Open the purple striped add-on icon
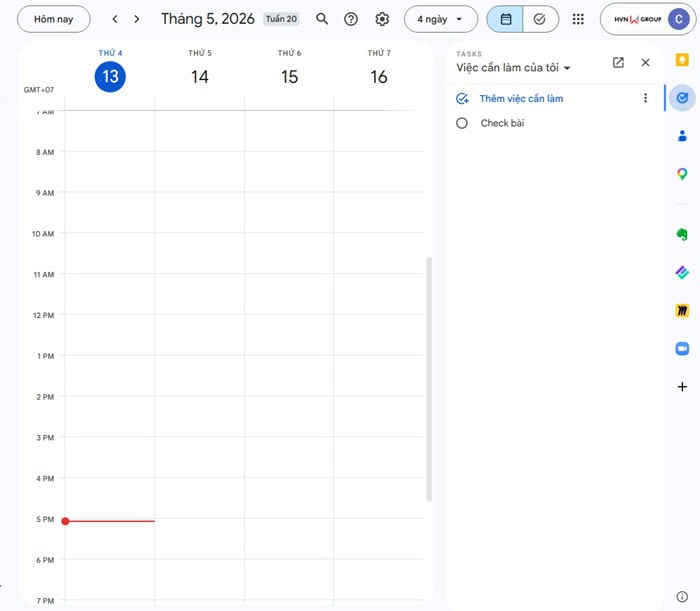Image resolution: width=700 pixels, height=611 pixels. tap(682, 272)
